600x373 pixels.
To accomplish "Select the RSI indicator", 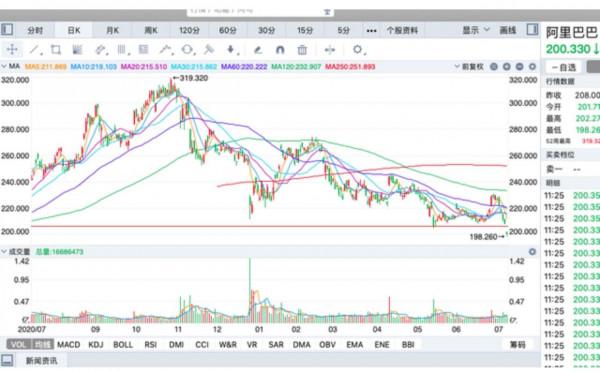I will pos(150,345).
